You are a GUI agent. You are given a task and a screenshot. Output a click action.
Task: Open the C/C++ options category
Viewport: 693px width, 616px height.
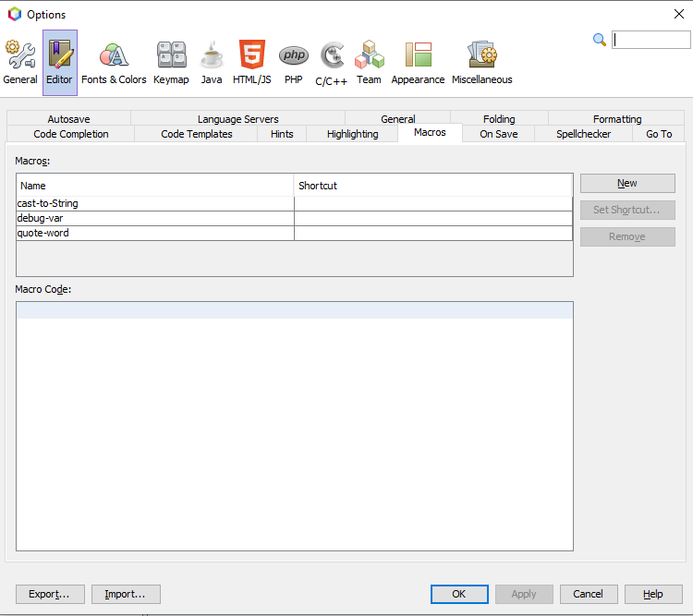(x=332, y=63)
